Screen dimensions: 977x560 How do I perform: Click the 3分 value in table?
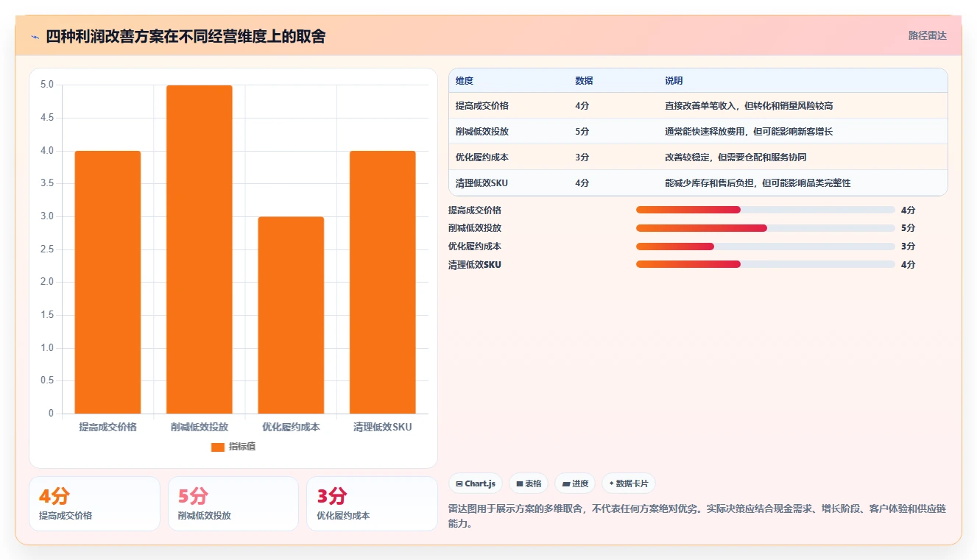(582, 157)
